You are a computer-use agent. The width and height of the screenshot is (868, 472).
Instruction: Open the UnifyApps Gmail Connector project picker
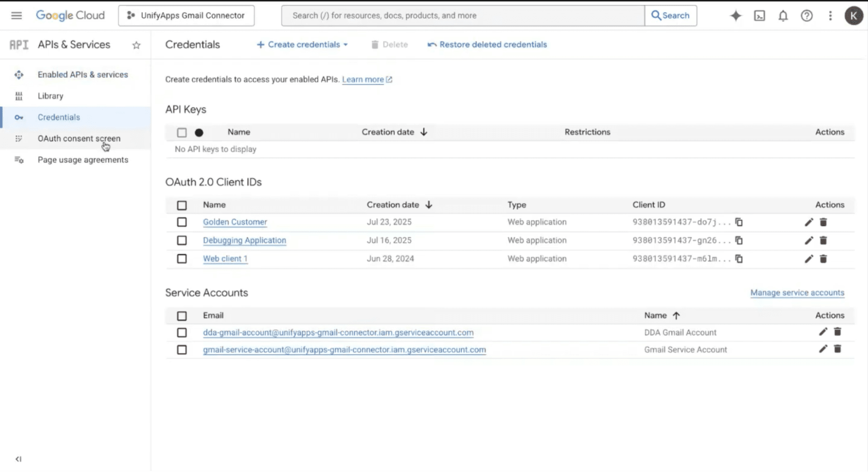pyautogui.click(x=186, y=15)
